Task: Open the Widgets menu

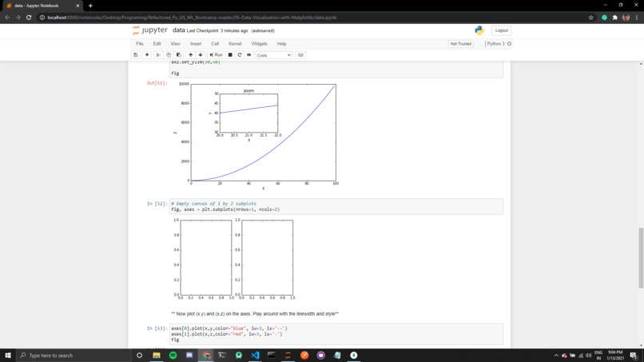Action: [259, 44]
